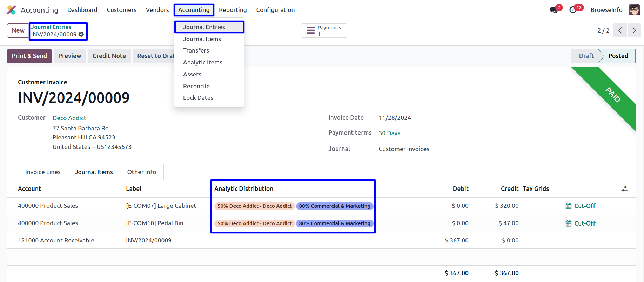Go to previous record arrow
This screenshot has height=282, width=644.
point(620,30)
